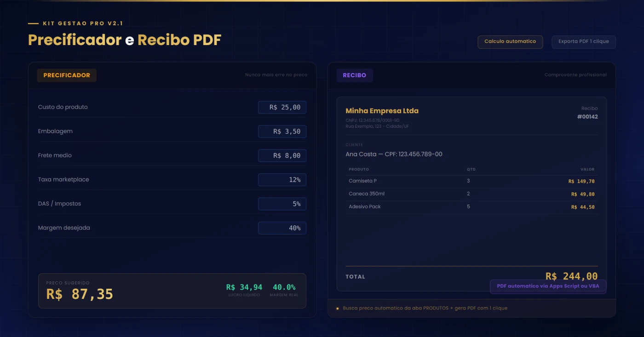Click the receipt total R$ 244,00
This screenshot has width=644, height=337.
coord(571,275)
